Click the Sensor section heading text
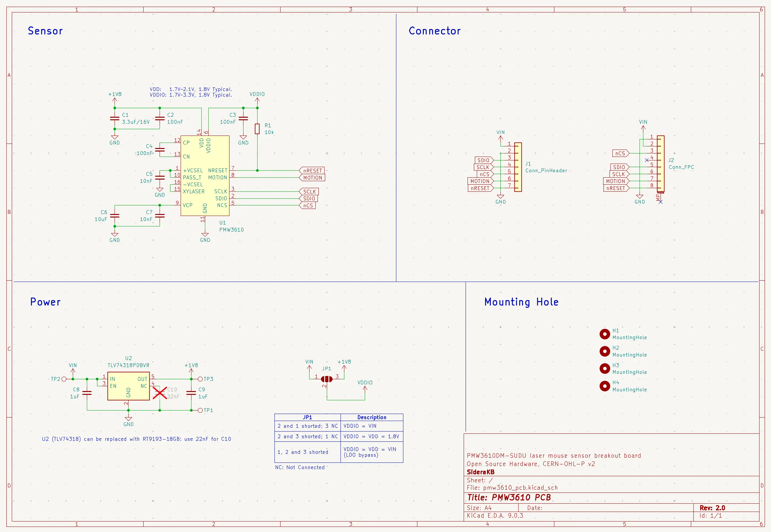The height and width of the screenshot is (532, 771). pyautogui.click(x=45, y=31)
